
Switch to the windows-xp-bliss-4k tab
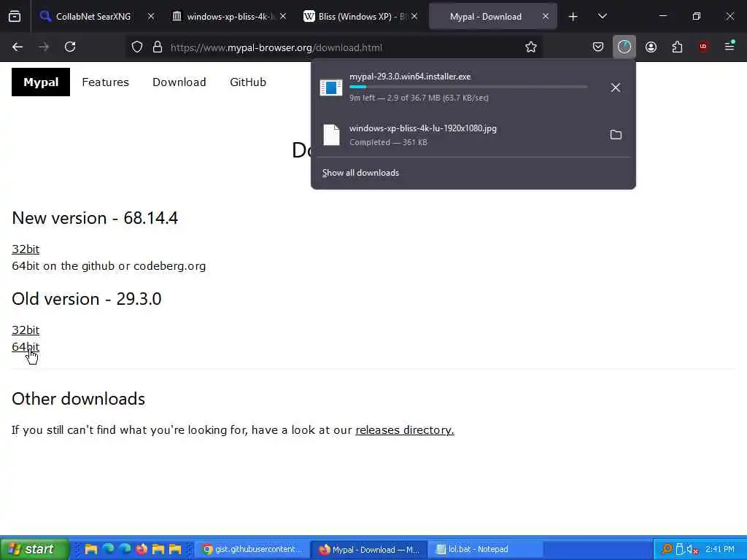pos(228,16)
